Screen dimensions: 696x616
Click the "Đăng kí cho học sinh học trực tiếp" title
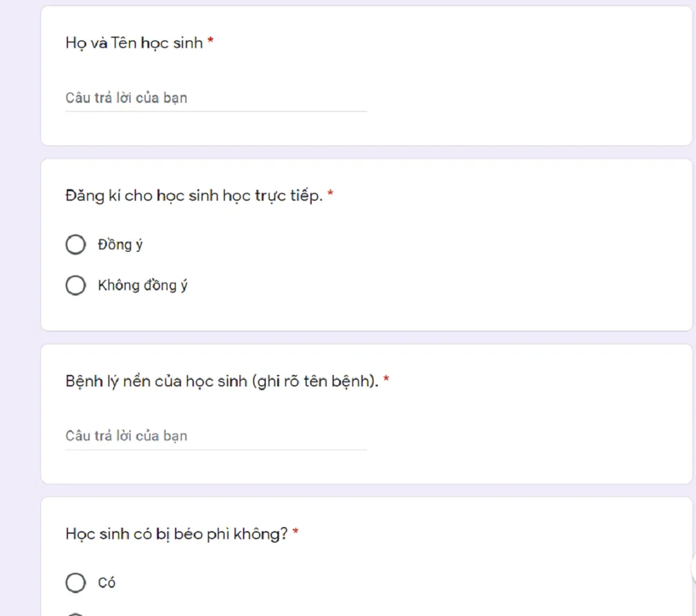[194, 196]
